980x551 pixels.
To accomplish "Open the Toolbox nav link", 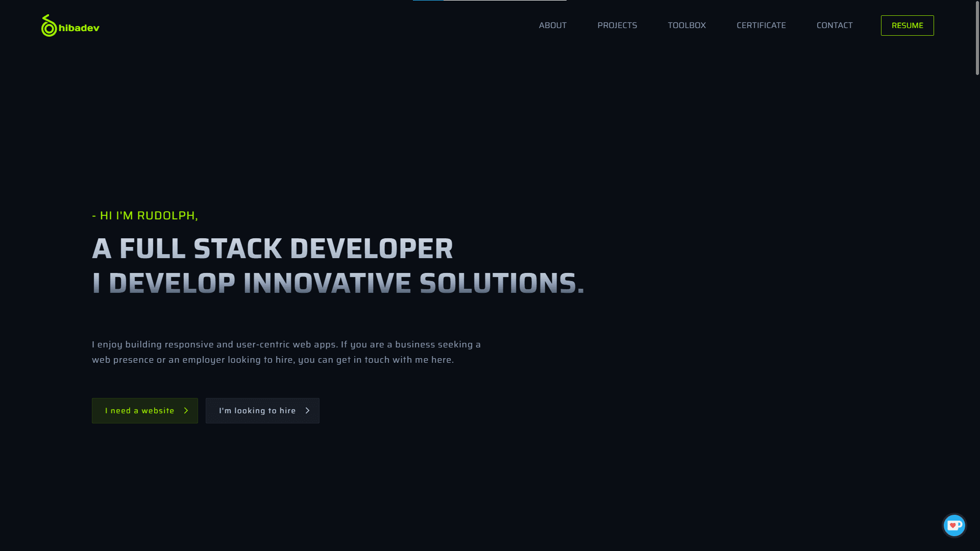I will tap(687, 26).
